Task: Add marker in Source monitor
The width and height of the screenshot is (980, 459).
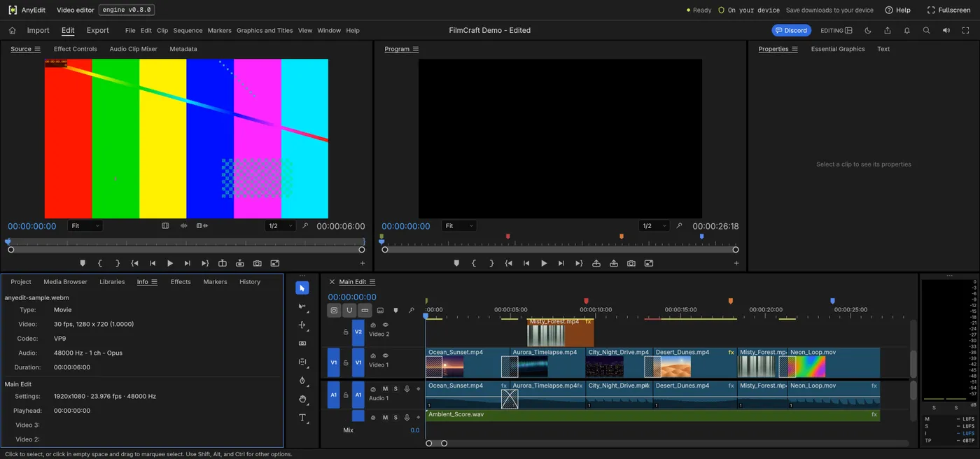Action: (x=82, y=263)
